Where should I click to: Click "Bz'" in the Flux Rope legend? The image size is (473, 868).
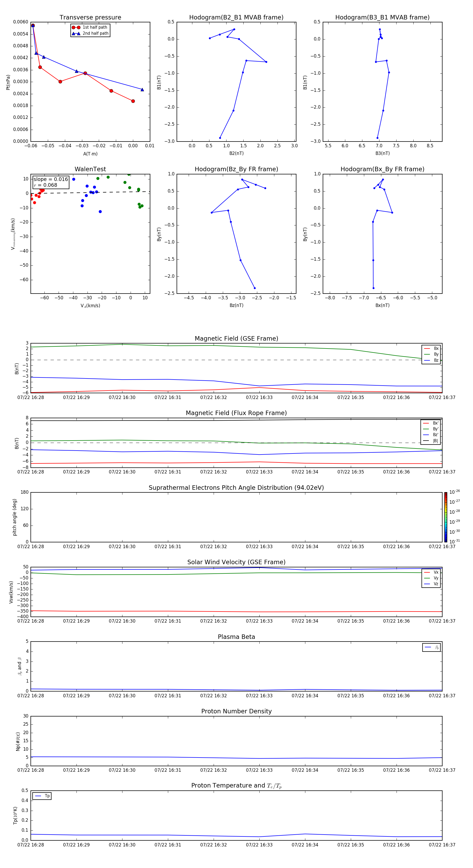click(436, 435)
